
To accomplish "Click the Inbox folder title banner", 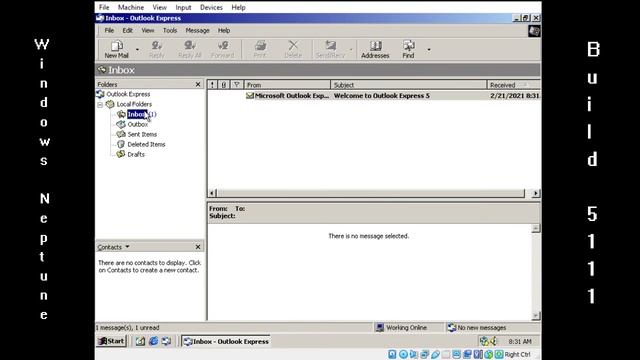I will [318, 70].
